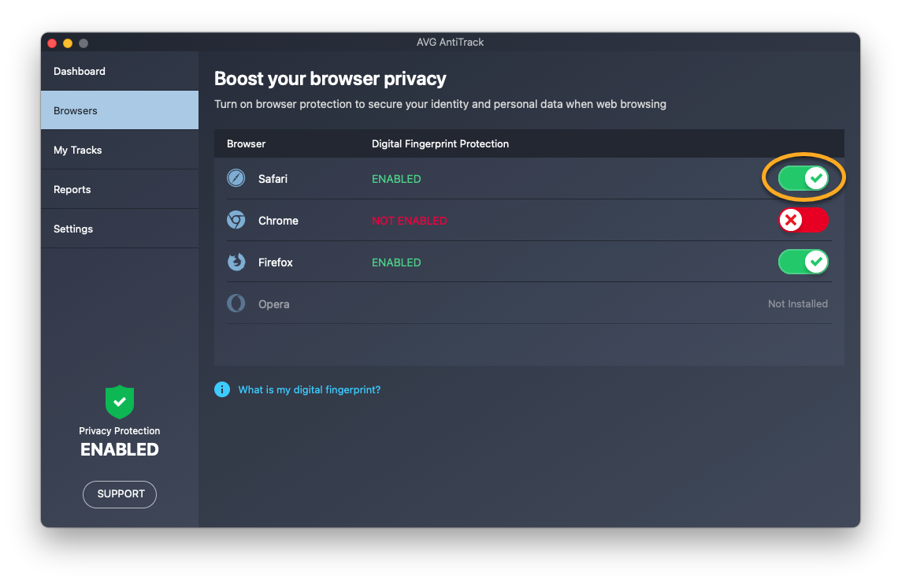
Task: Go to My Tracks
Action: (x=78, y=150)
